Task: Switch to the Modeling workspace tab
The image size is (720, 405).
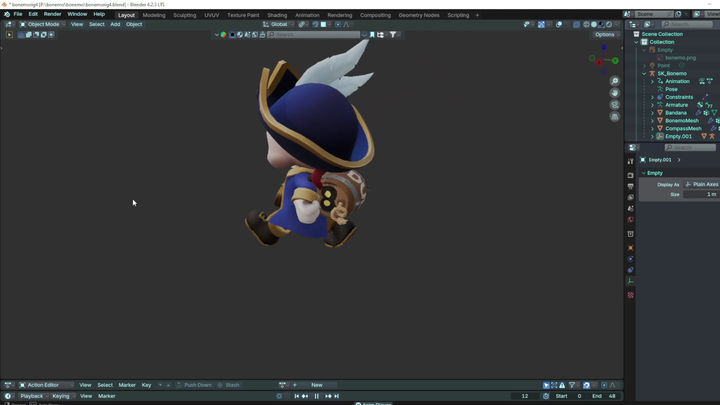Action: pyautogui.click(x=154, y=15)
